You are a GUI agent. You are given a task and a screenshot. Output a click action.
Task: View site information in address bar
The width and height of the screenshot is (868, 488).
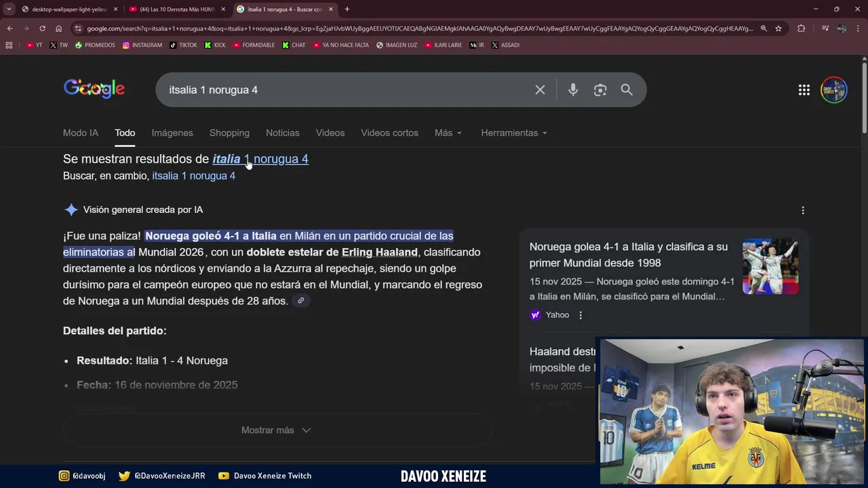pyautogui.click(x=79, y=28)
